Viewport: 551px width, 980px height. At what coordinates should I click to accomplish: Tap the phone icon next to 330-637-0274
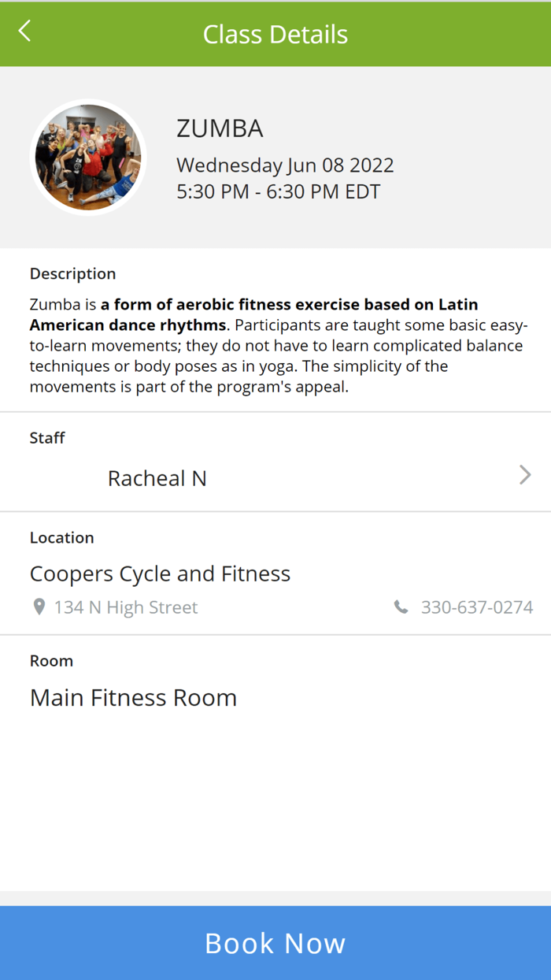[x=401, y=607]
